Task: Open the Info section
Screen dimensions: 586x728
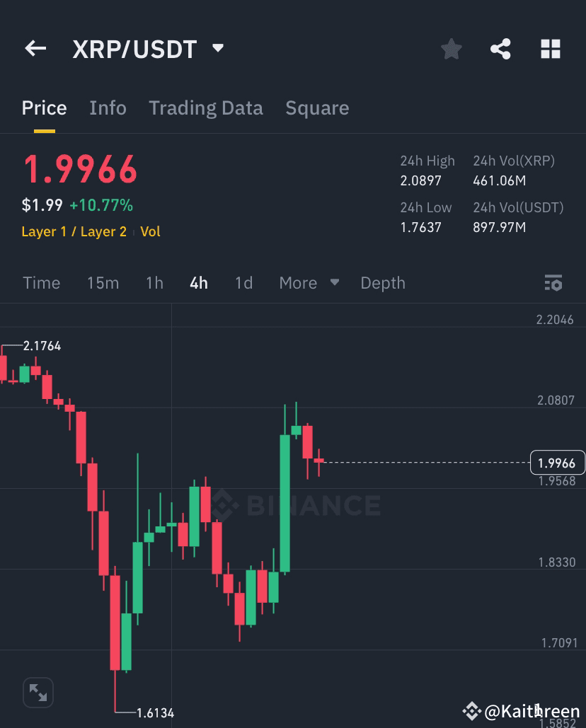Action: 108,108
